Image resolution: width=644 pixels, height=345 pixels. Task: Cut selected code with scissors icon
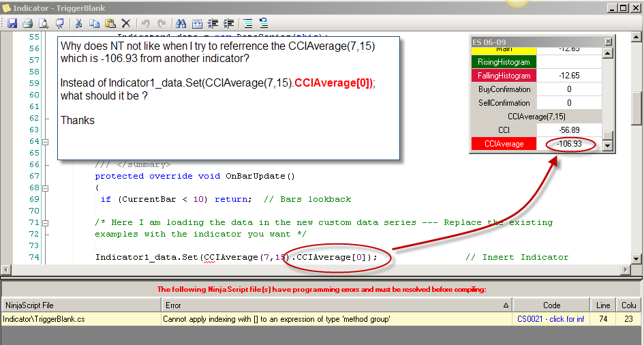(79, 23)
